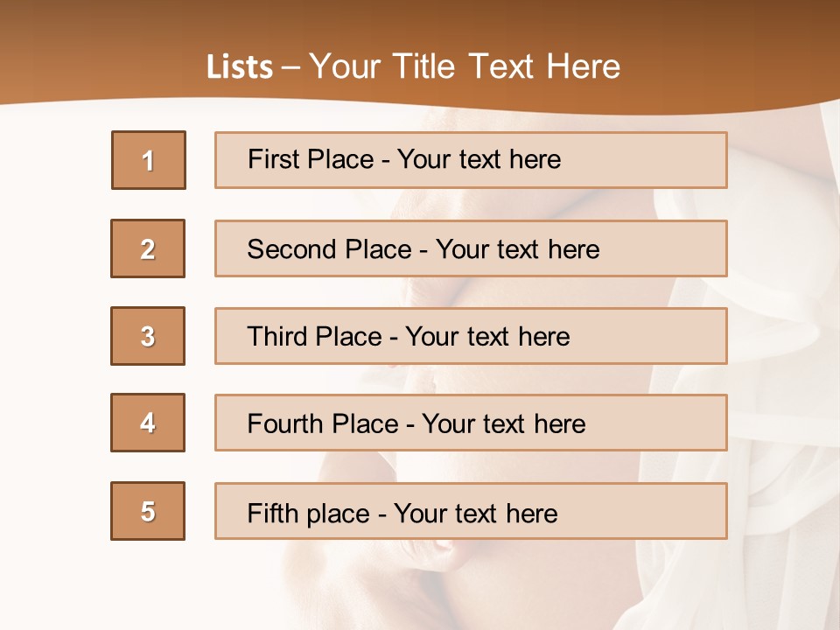Click the Third Place text bar
Screen dimensions: 840x630
pos(471,336)
